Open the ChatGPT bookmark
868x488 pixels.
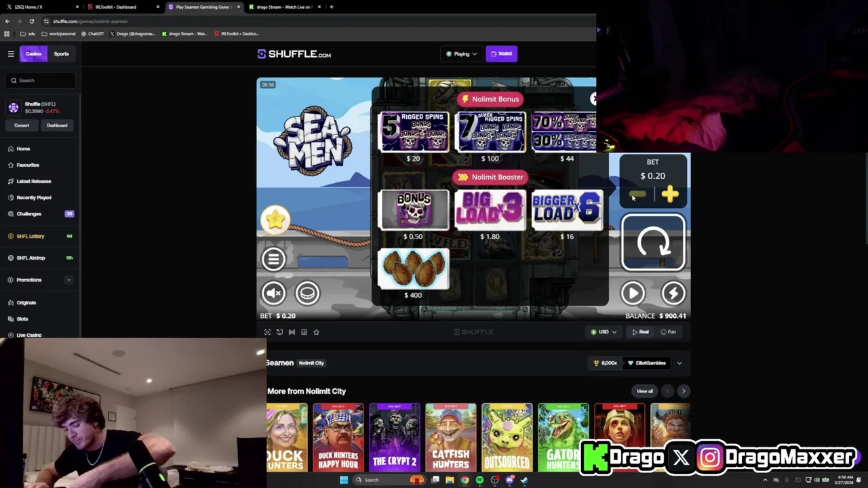click(x=93, y=34)
